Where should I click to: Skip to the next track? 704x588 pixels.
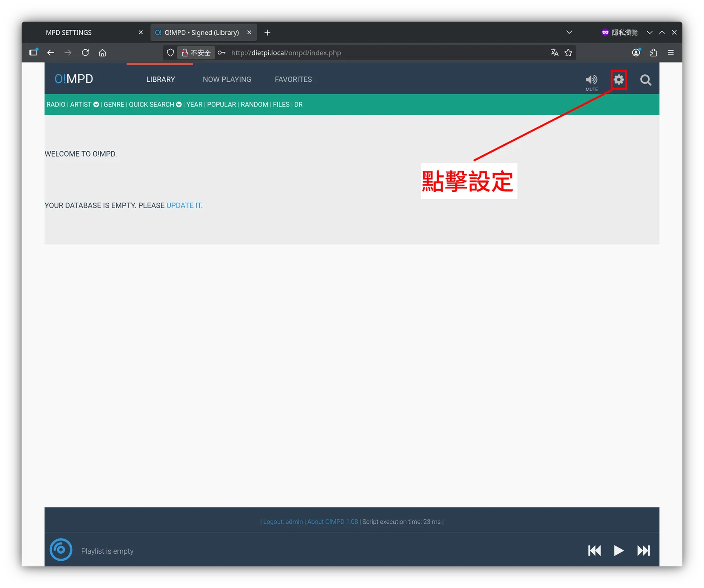pyautogui.click(x=644, y=551)
